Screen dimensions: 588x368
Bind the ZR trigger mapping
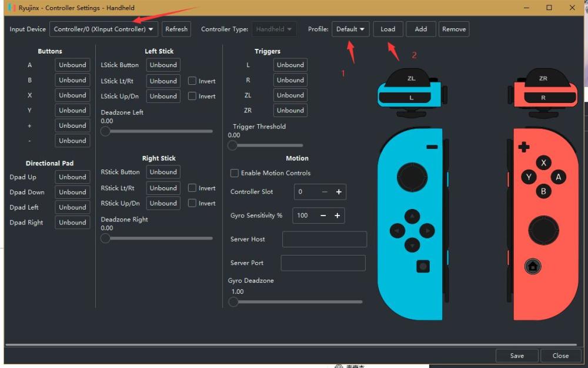290,111
